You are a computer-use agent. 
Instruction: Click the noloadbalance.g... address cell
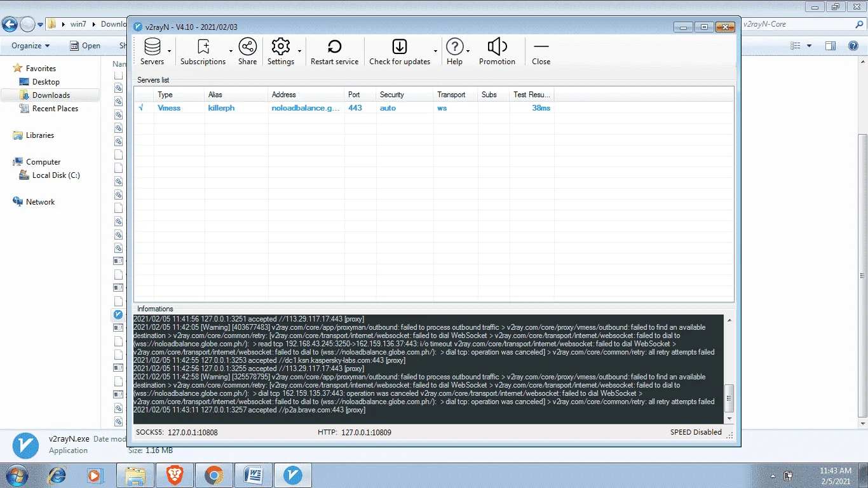pos(306,108)
